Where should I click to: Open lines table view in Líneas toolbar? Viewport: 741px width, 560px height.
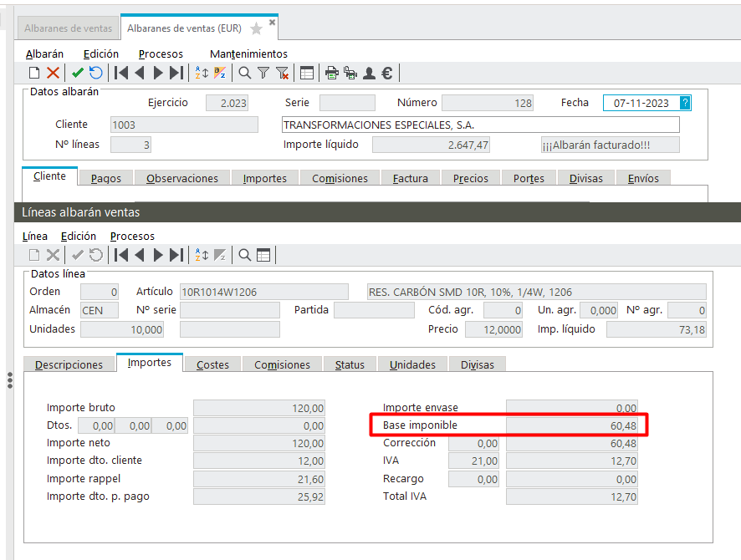[x=263, y=255]
